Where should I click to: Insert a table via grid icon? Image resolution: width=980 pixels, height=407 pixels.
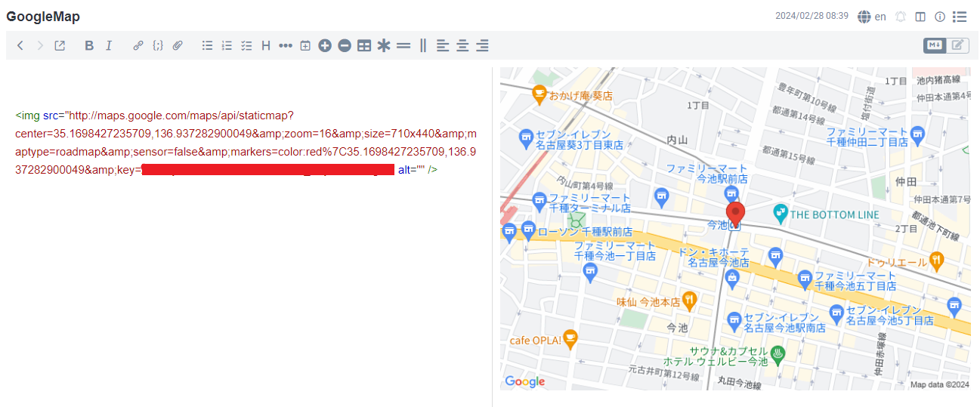coord(364,45)
